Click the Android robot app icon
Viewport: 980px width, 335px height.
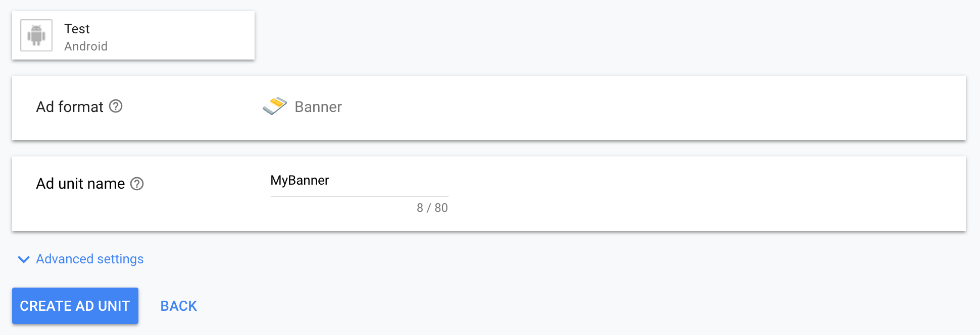(36, 35)
